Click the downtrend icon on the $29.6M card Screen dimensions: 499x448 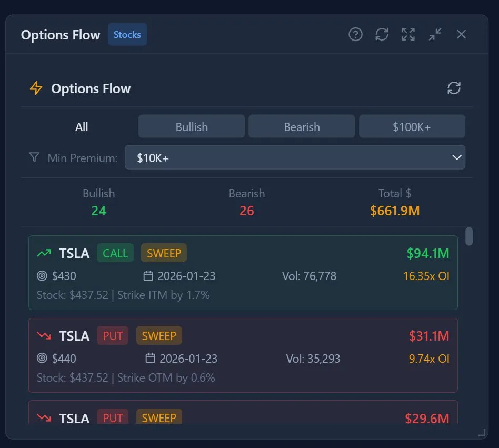[44, 418]
